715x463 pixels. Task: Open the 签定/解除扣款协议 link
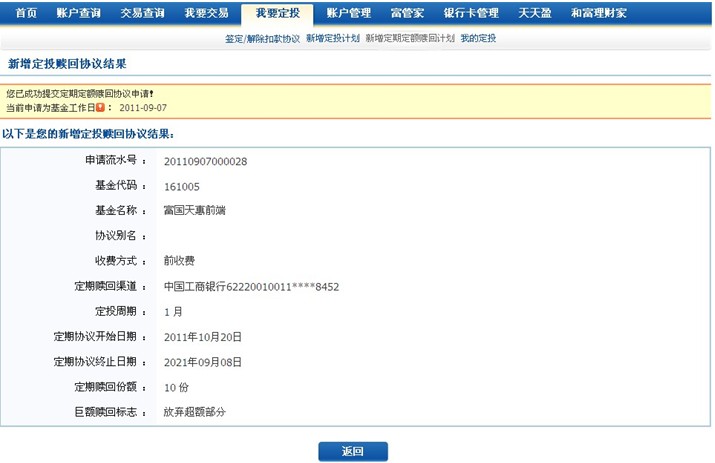tap(263, 38)
